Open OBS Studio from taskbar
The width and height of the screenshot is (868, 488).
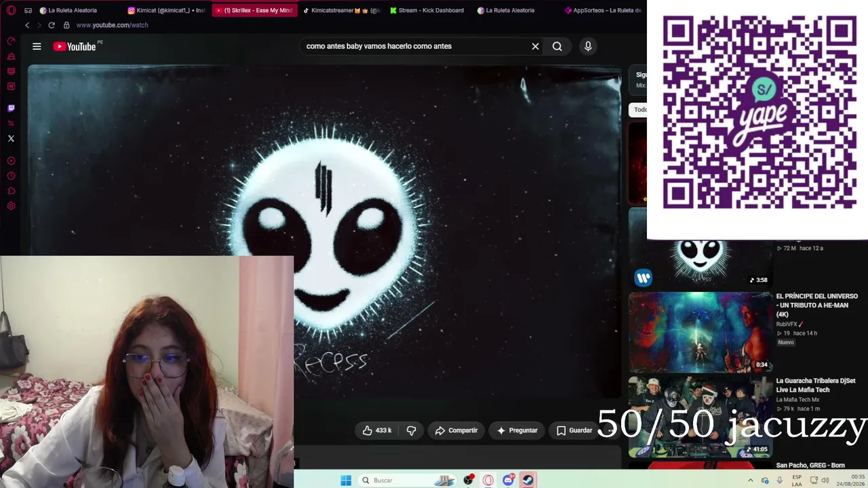pos(469,481)
